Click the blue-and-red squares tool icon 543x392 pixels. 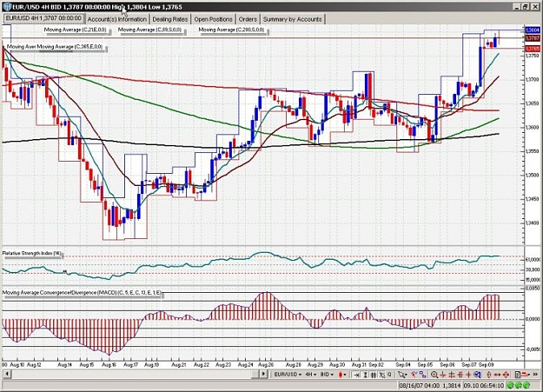point(422,375)
